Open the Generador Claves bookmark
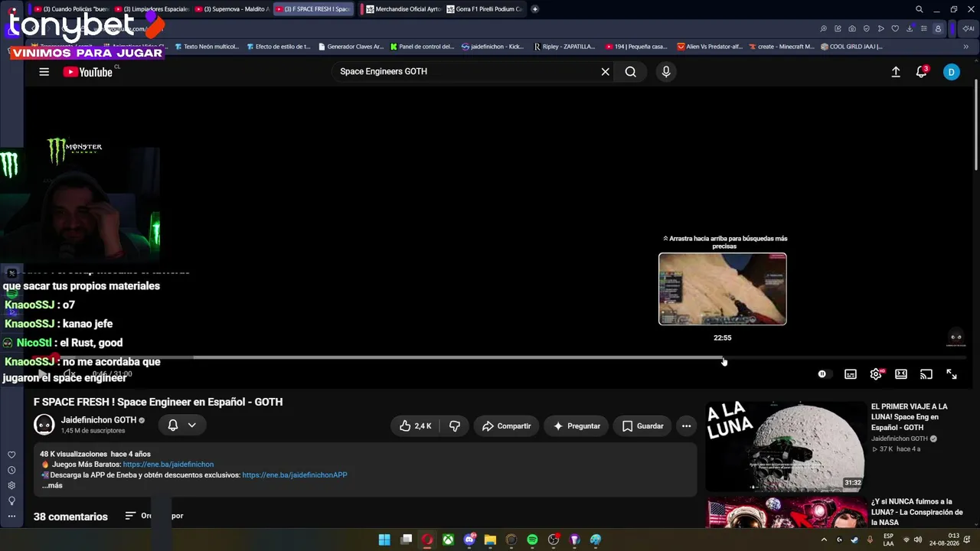The height and width of the screenshot is (551, 980). (351, 47)
